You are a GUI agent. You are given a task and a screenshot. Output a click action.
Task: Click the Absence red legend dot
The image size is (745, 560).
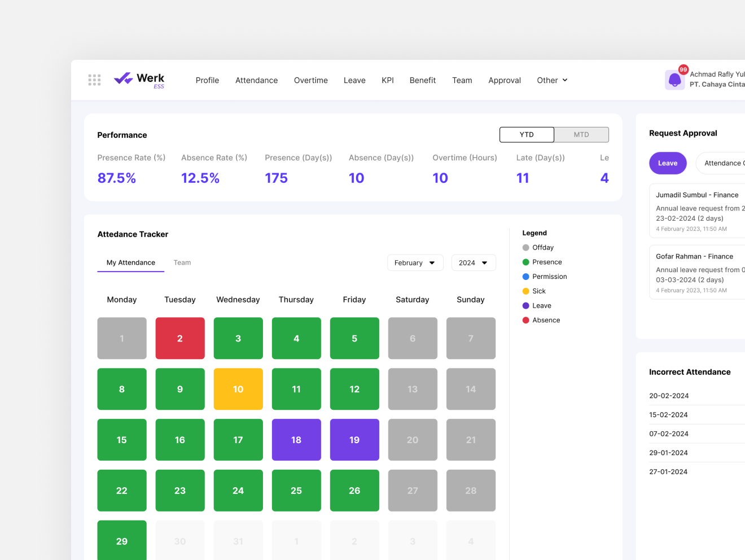click(526, 320)
